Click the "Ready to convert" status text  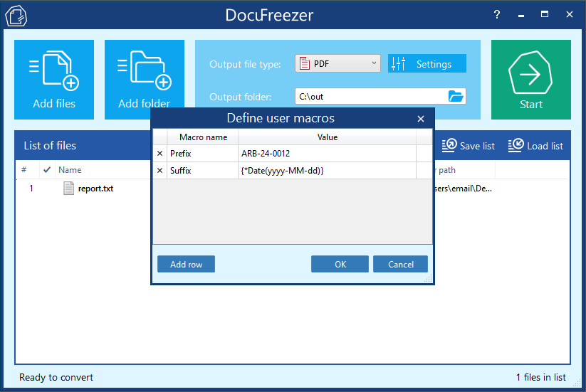(x=56, y=378)
